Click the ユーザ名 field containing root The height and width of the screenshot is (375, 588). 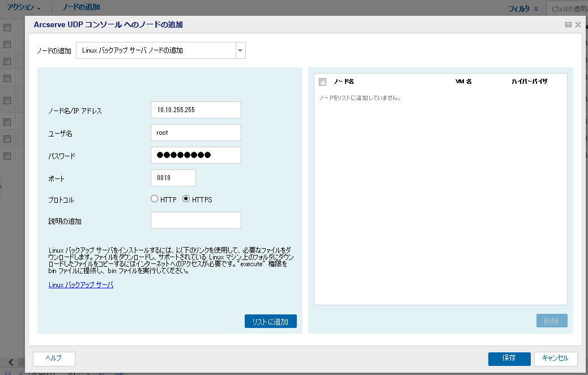point(196,133)
